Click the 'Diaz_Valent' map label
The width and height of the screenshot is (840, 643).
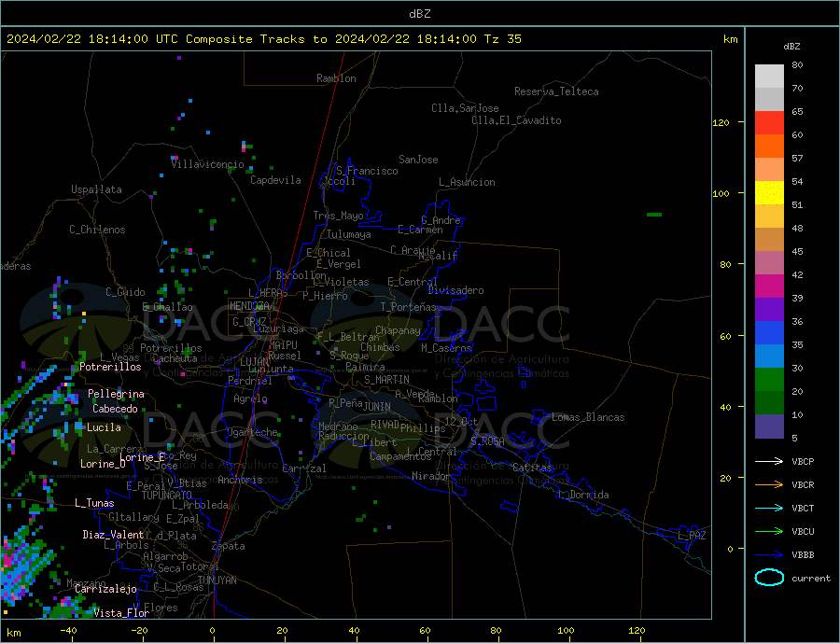point(114,535)
